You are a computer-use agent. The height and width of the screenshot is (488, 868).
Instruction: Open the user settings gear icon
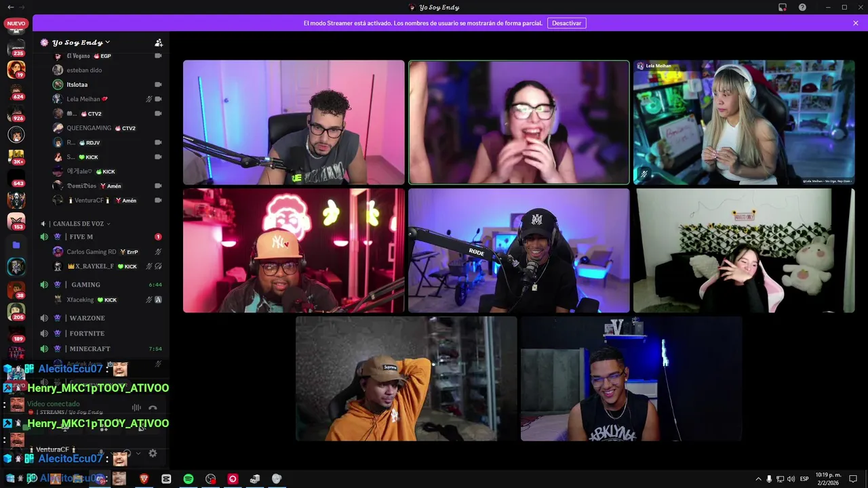click(x=153, y=453)
